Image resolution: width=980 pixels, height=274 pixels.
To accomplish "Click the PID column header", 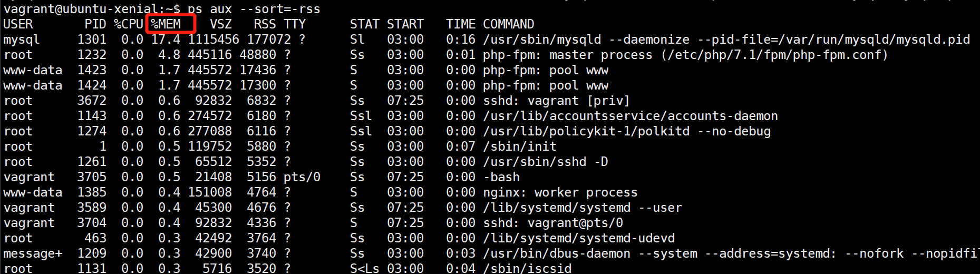I will (95, 24).
